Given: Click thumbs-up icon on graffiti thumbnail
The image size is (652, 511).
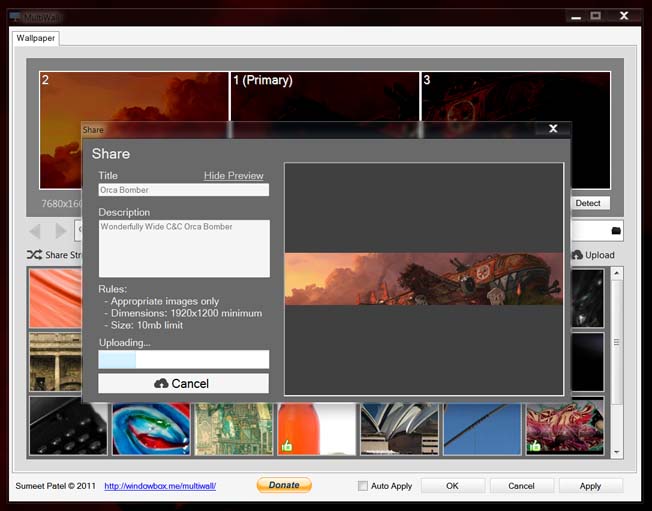Looking at the screenshot, I should 535,446.
